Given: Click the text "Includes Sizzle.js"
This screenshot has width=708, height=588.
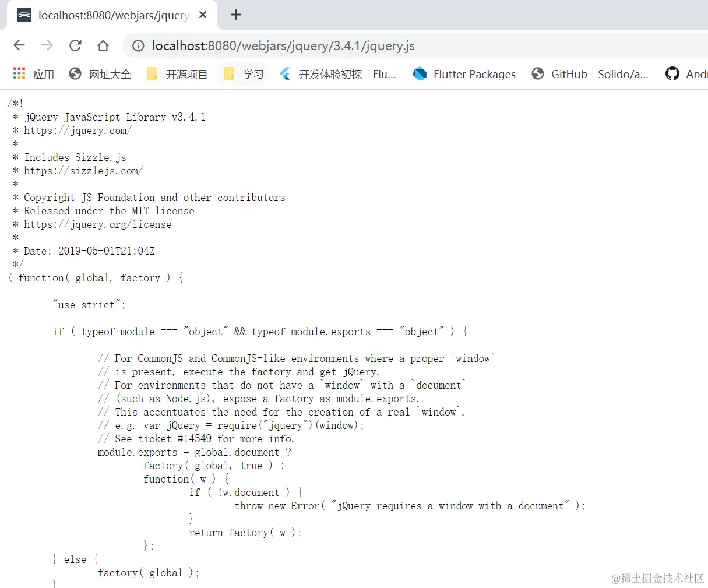Looking at the screenshot, I should click(x=75, y=157).
